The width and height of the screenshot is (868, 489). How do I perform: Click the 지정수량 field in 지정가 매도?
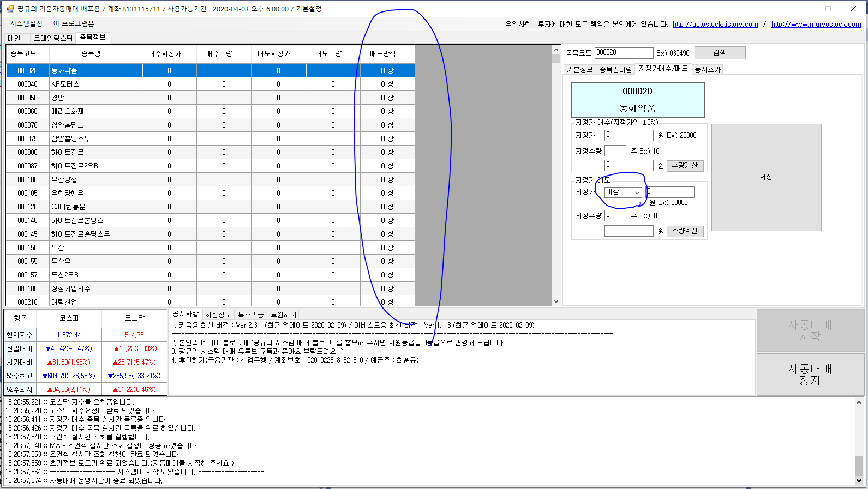point(615,215)
